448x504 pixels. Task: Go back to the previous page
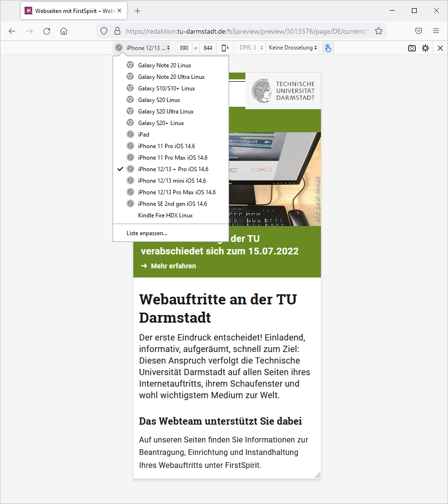(x=12, y=31)
